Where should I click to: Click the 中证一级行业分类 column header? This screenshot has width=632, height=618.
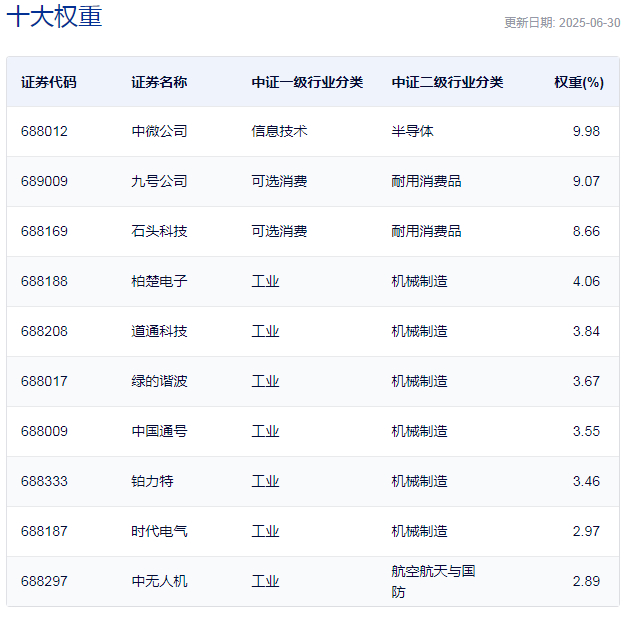(307, 82)
